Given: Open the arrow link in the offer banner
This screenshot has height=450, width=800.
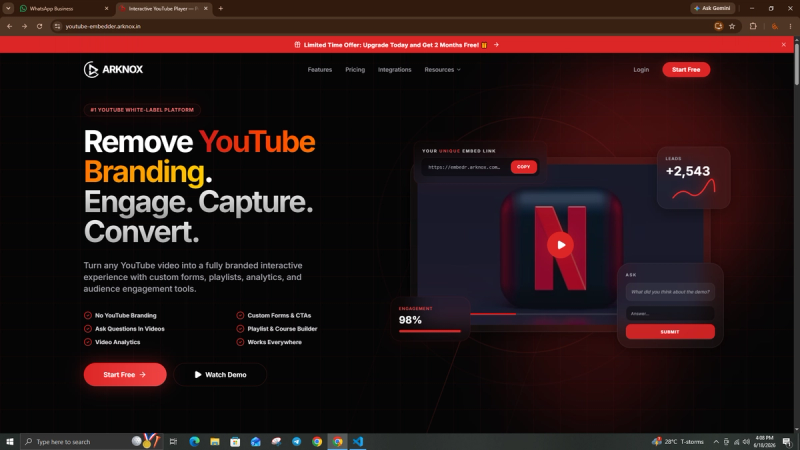Looking at the screenshot, I should (496, 45).
